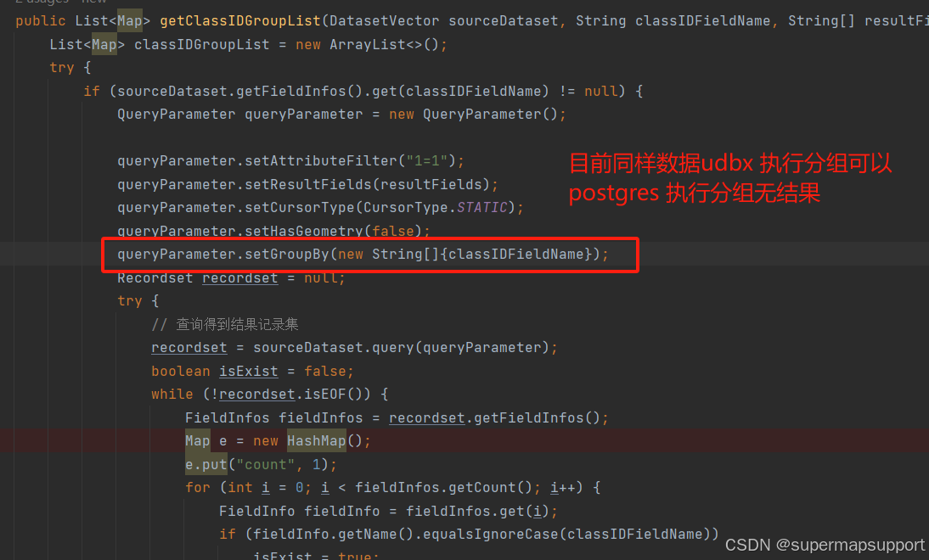This screenshot has width=929, height=560.
Task: Click new QueryParameter() constructor
Action: [x=473, y=115]
